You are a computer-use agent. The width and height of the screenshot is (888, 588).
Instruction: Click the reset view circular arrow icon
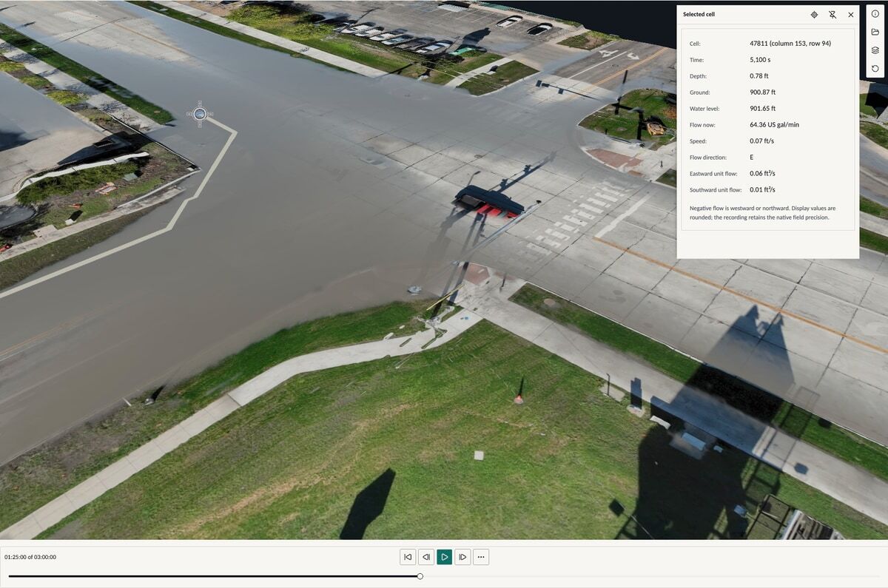[x=875, y=69]
